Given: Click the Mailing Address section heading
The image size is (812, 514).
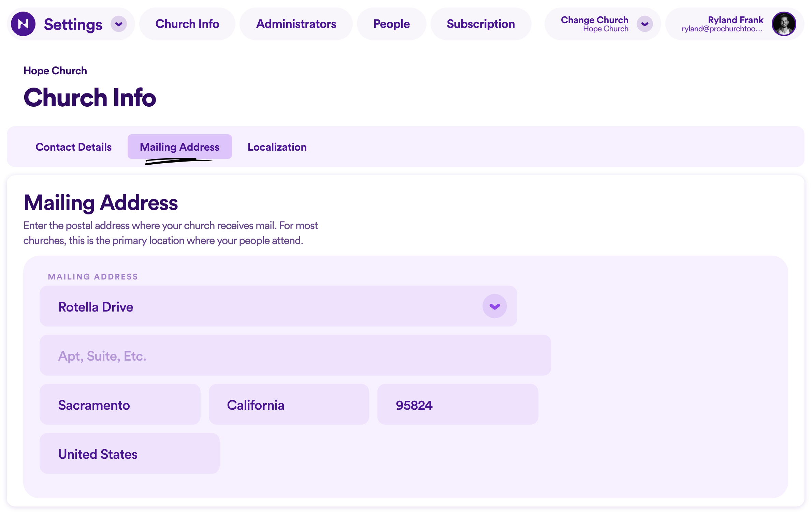Looking at the screenshot, I should pyautogui.click(x=101, y=202).
